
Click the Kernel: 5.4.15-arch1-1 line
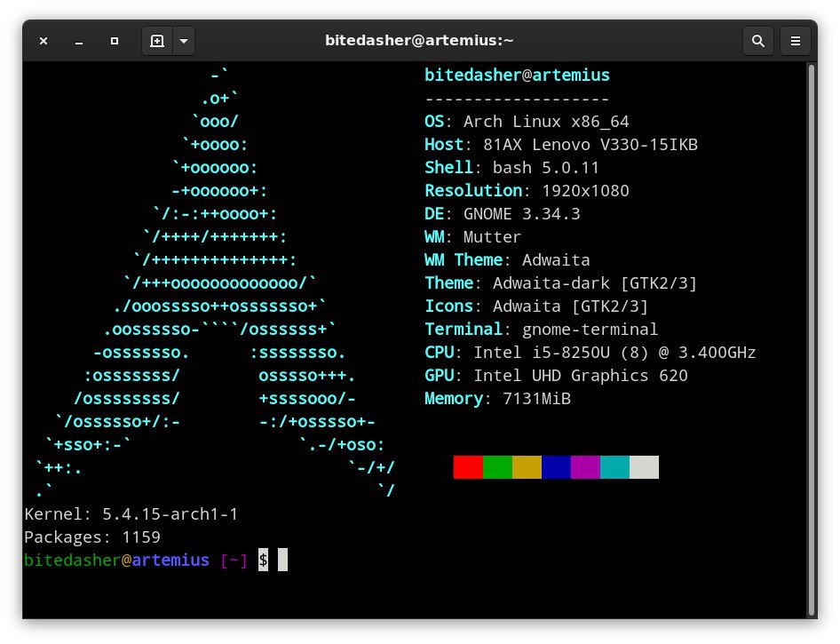(131, 513)
